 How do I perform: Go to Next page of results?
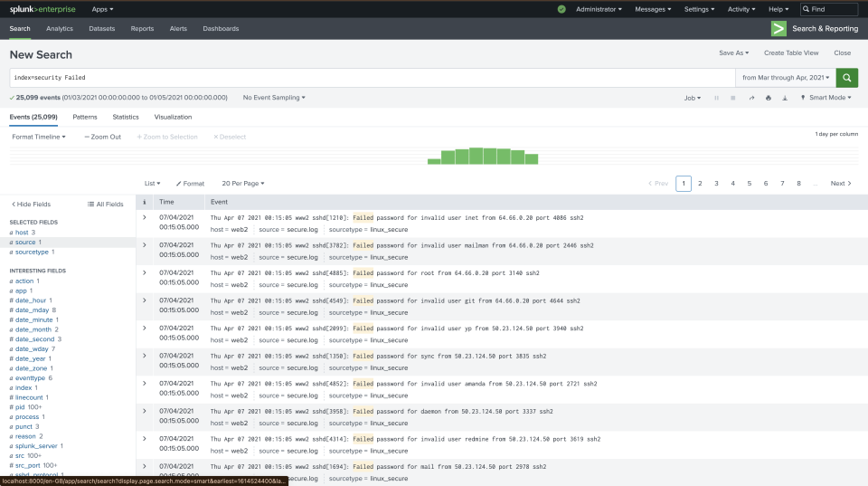point(840,184)
